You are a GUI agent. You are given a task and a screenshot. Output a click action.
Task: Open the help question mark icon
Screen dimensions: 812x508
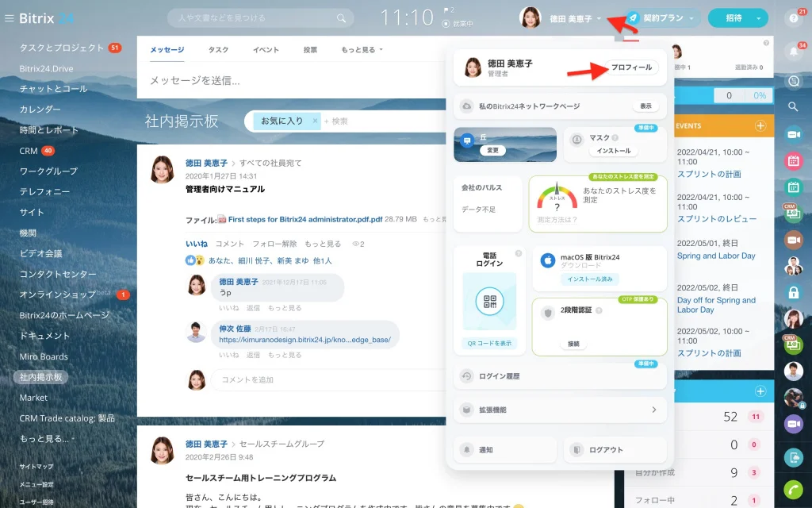coord(793,18)
